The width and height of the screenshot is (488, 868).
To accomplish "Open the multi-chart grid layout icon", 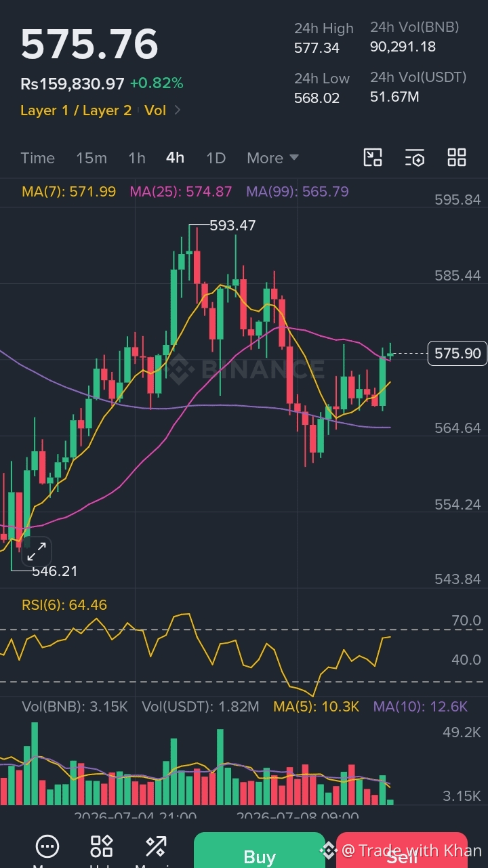I will click(457, 158).
